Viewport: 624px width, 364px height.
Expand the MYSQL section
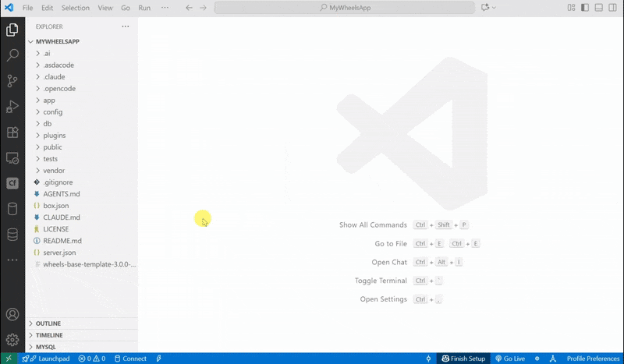point(82,347)
